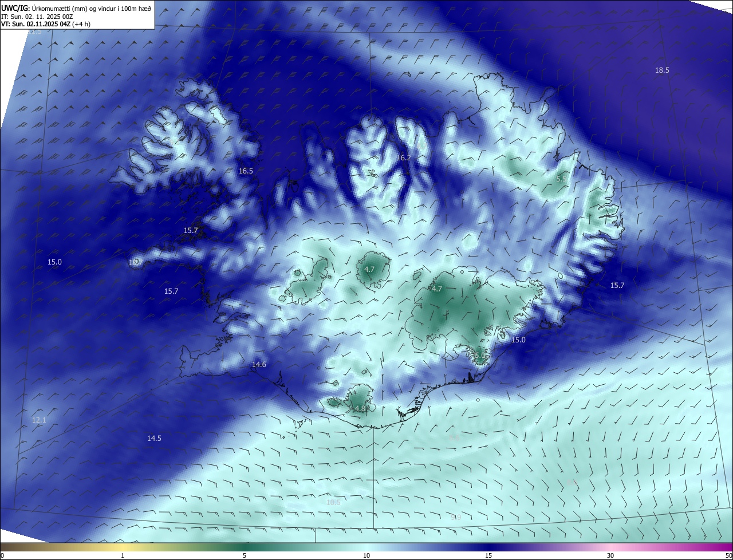Click the colour scale tick labelled 30
Image resolution: width=733 pixels, height=560 pixels.
click(x=610, y=555)
